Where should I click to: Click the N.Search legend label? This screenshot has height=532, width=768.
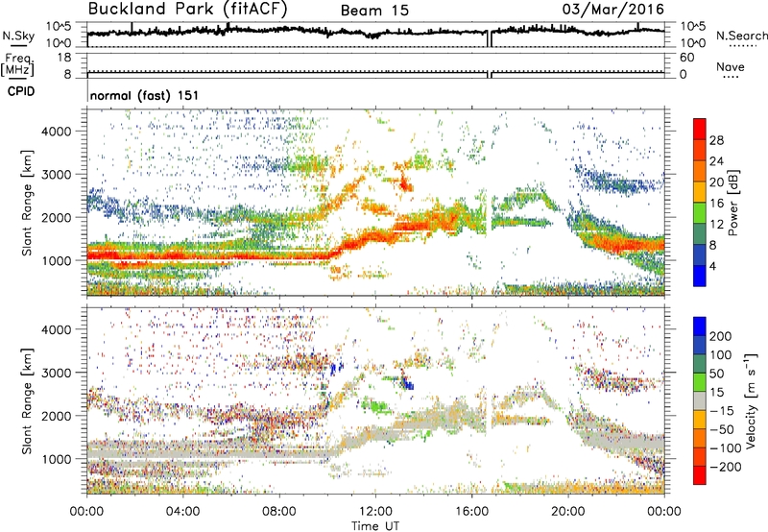pyautogui.click(x=741, y=36)
